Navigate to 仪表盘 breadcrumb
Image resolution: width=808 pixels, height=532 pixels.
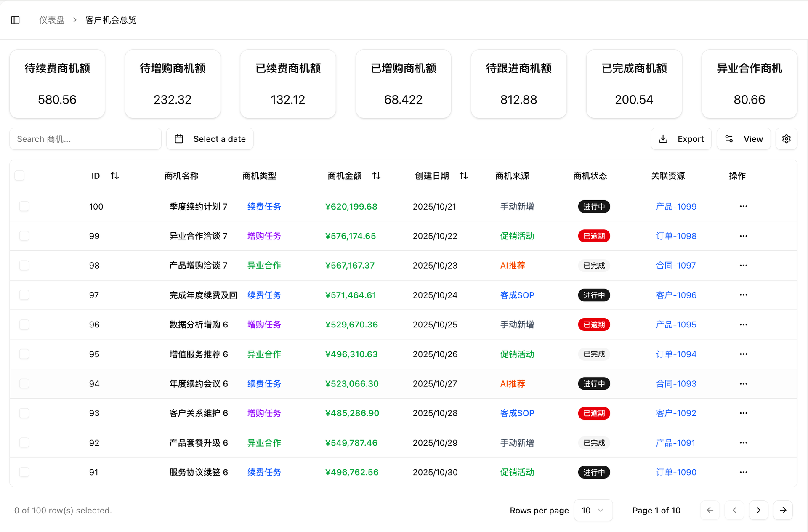(x=52, y=20)
